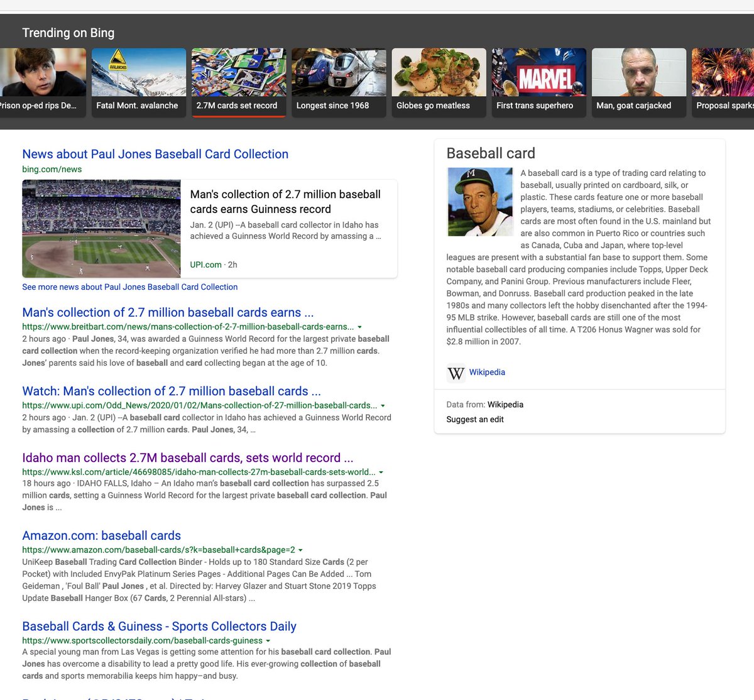Open trending card 'Proposal sparks' with fireworks
754x700 pixels.
tap(723, 82)
